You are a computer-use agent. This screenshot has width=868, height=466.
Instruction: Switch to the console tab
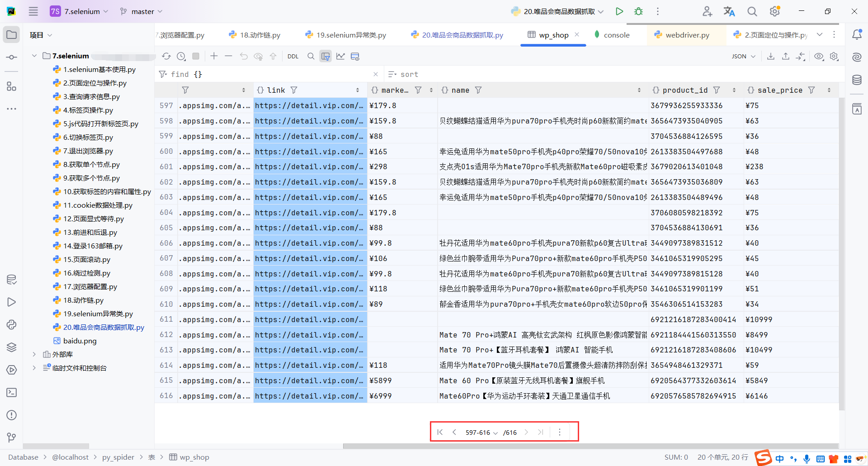pyautogui.click(x=612, y=35)
